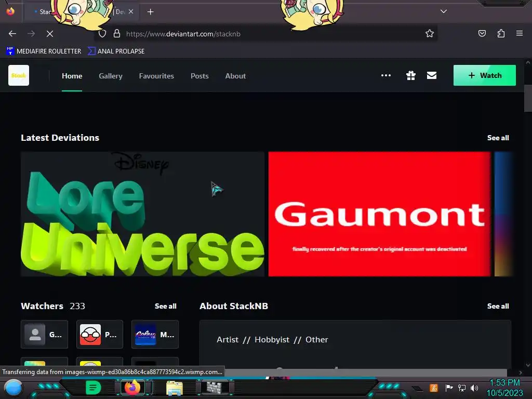Screen dimensions: 532x399
Task: Open the tracking protection shield icon
Action: [102, 34]
